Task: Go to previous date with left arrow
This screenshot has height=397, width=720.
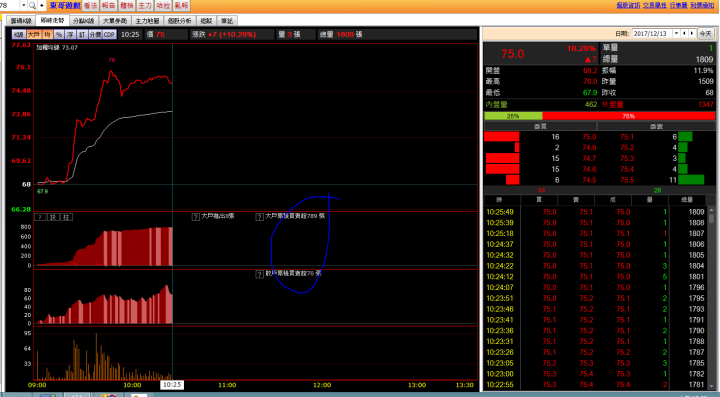Action: pyautogui.click(x=684, y=34)
